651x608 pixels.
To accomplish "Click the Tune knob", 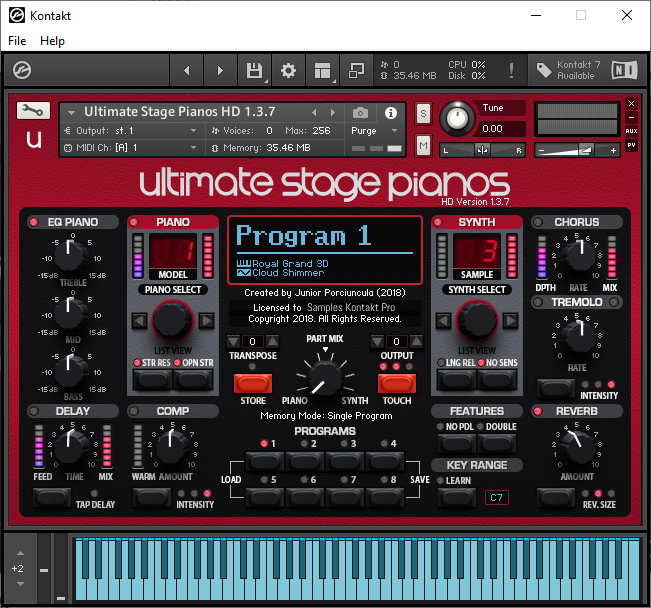I will pos(457,119).
